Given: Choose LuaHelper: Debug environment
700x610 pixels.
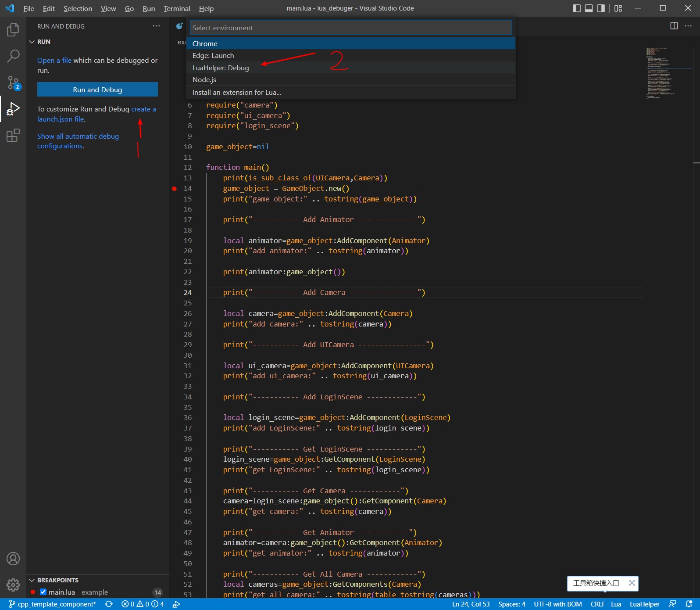Looking at the screenshot, I should 351,68.
